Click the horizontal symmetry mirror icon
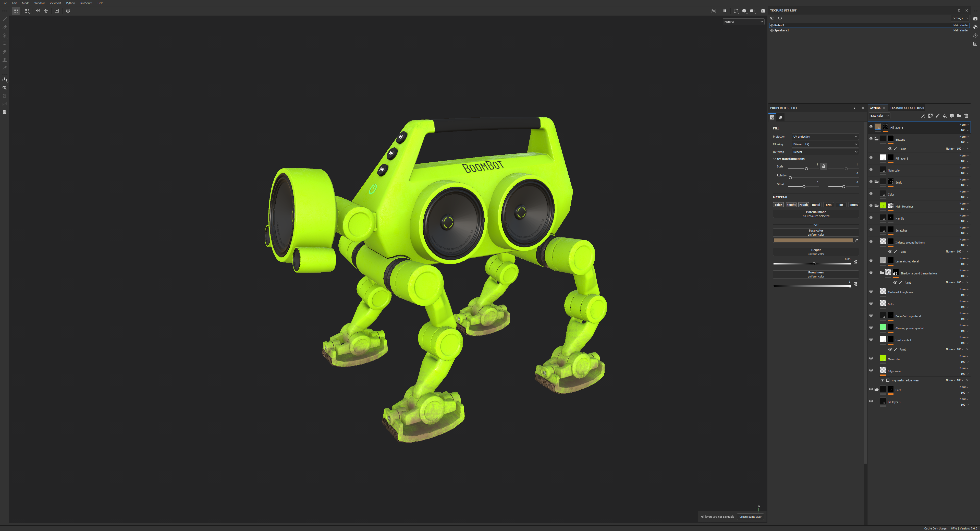980x531 pixels. pyautogui.click(x=38, y=11)
